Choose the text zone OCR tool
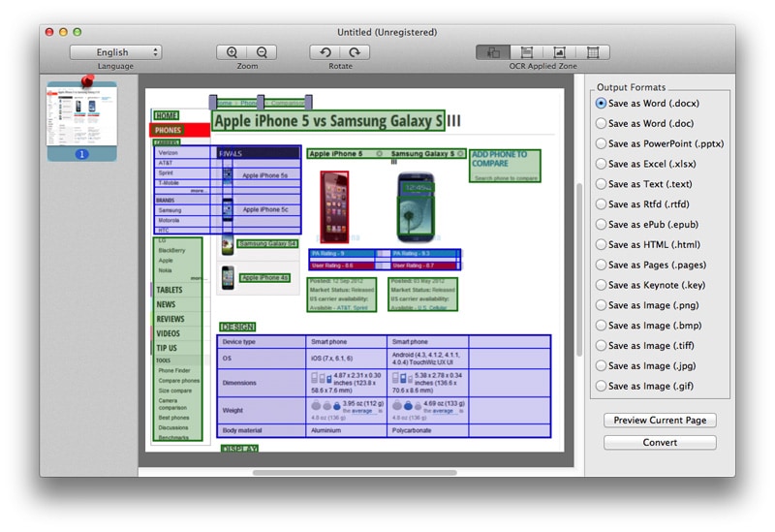 [527, 52]
